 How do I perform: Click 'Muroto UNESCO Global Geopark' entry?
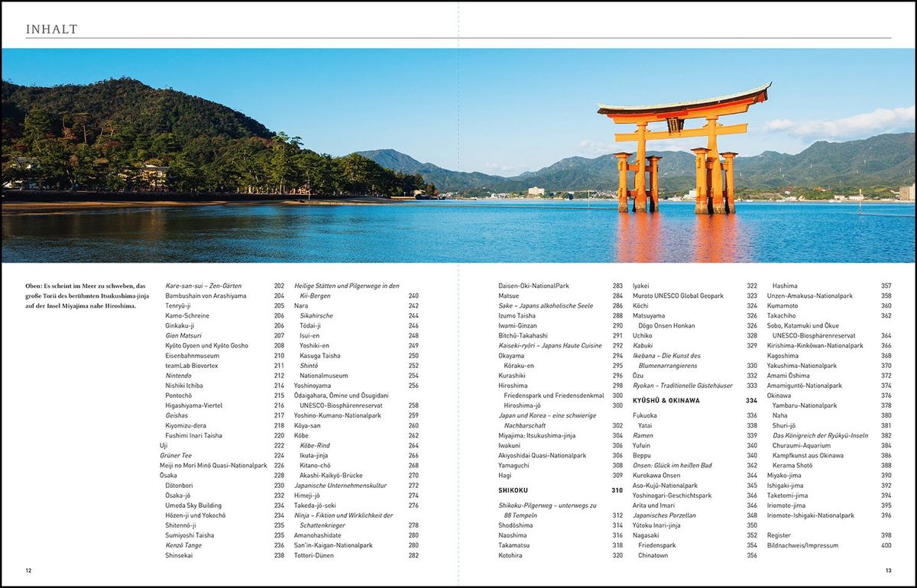tap(679, 296)
